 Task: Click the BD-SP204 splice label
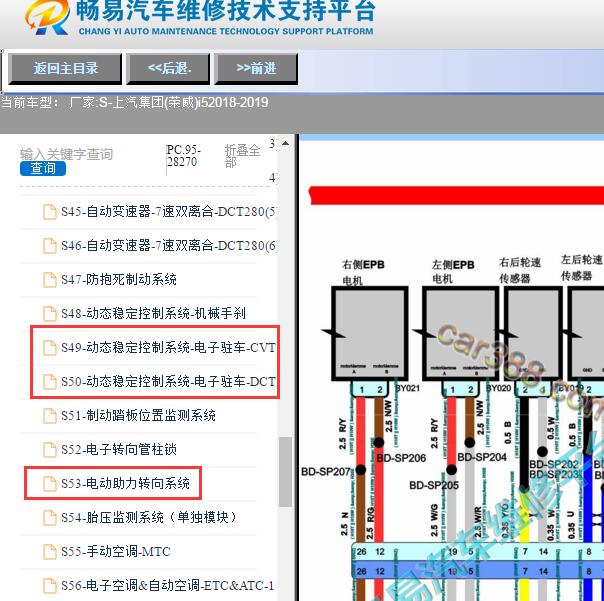pos(482,457)
